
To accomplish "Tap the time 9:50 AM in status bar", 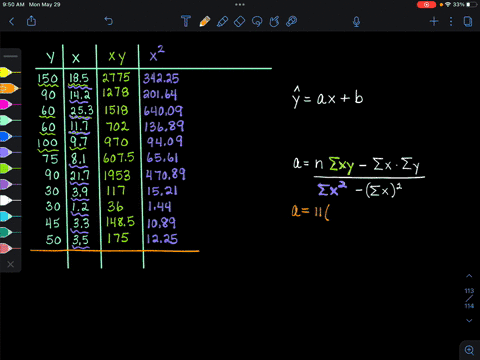I will (13, 5).
